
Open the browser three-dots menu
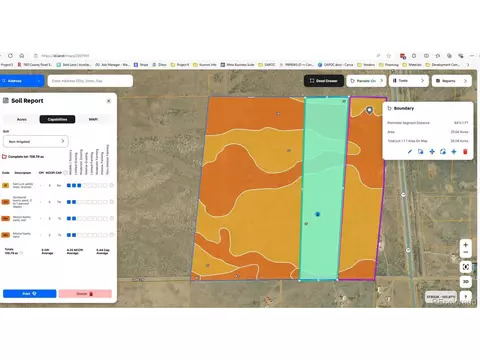pyautogui.click(x=472, y=56)
